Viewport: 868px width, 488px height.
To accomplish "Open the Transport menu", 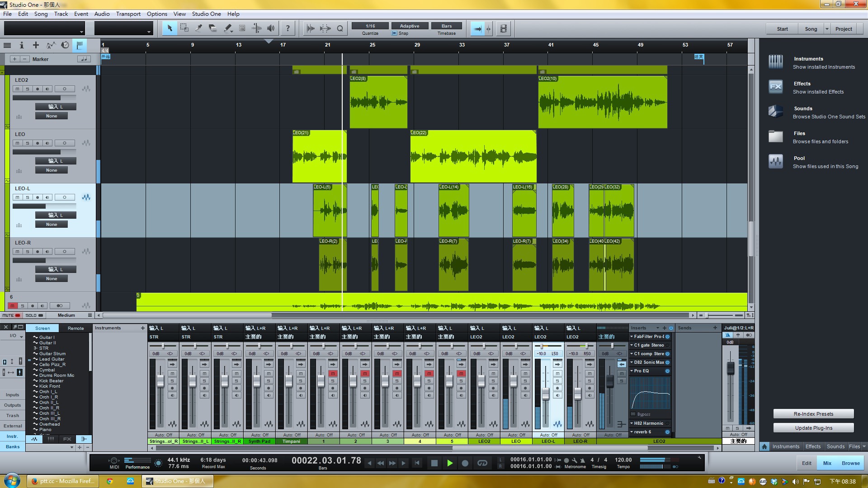I will [128, 14].
